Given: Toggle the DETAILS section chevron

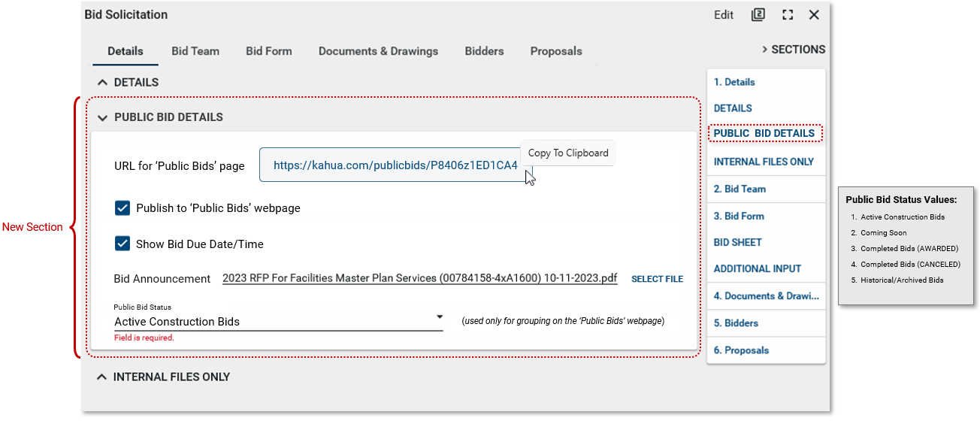Looking at the screenshot, I should tap(102, 83).
